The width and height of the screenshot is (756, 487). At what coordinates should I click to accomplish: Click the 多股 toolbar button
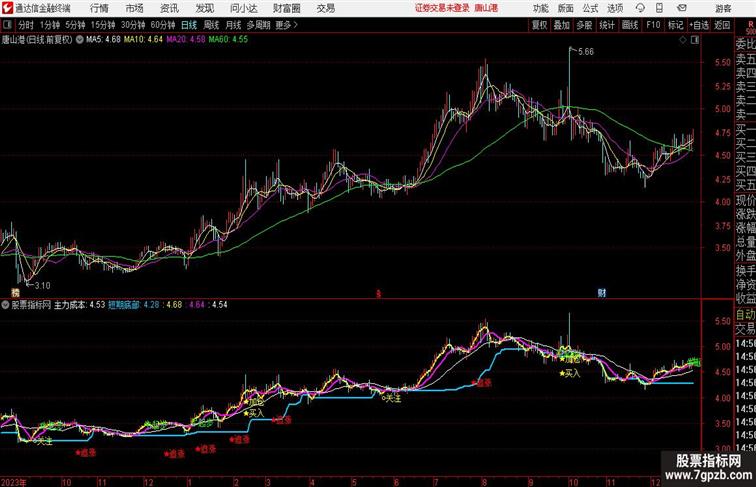pos(584,25)
